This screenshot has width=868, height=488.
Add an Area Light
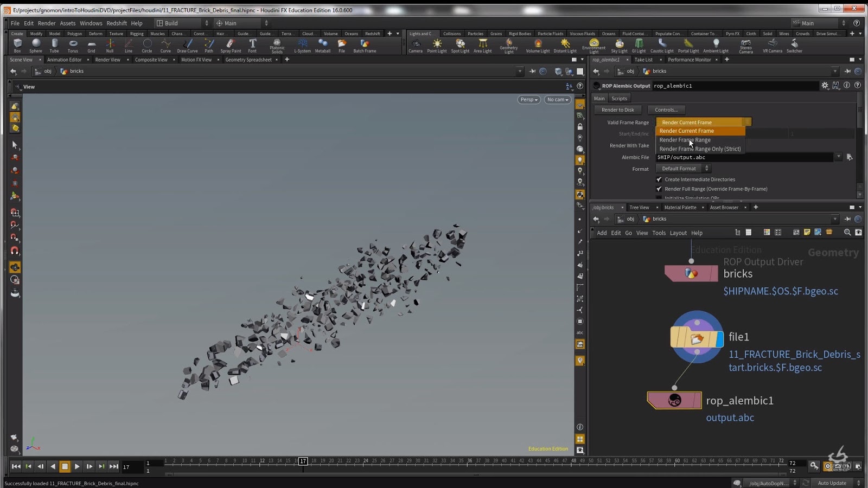[482, 46]
